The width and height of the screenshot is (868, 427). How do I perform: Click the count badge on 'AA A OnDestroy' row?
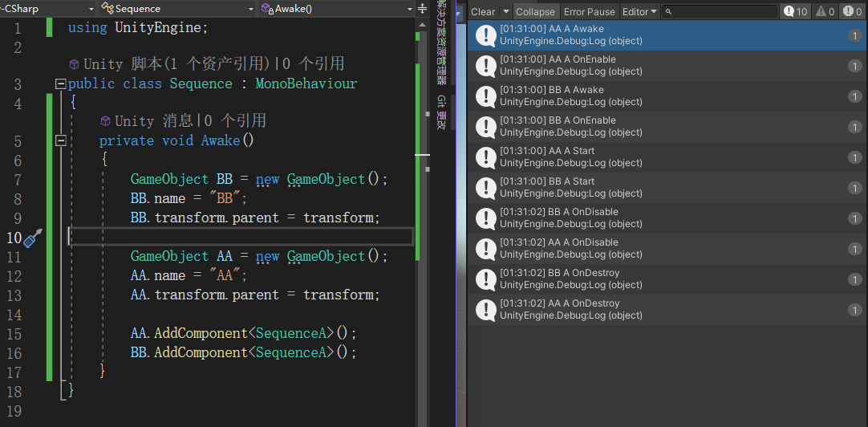854,310
